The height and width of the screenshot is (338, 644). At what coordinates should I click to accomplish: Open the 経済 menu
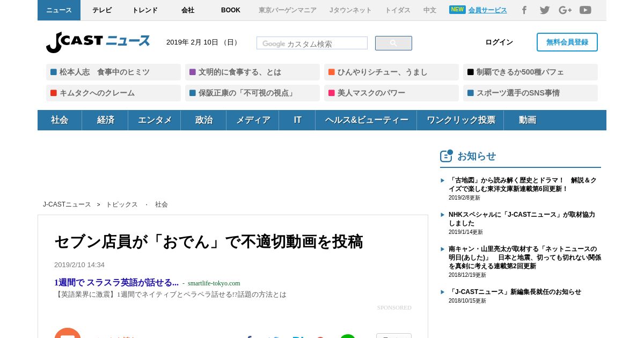pos(105,120)
